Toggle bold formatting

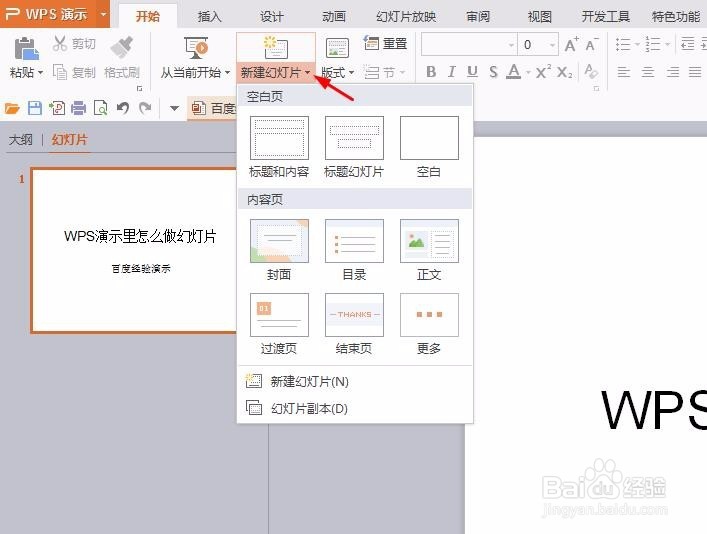pyautogui.click(x=431, y=72)
